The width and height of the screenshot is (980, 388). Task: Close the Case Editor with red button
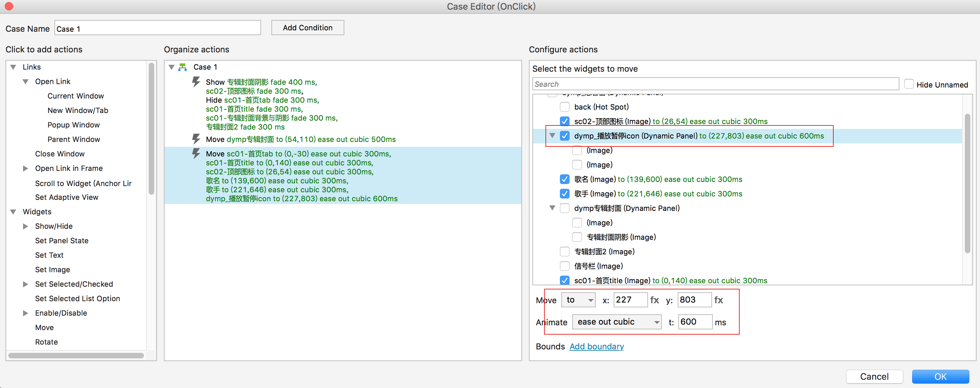[9, 6]
